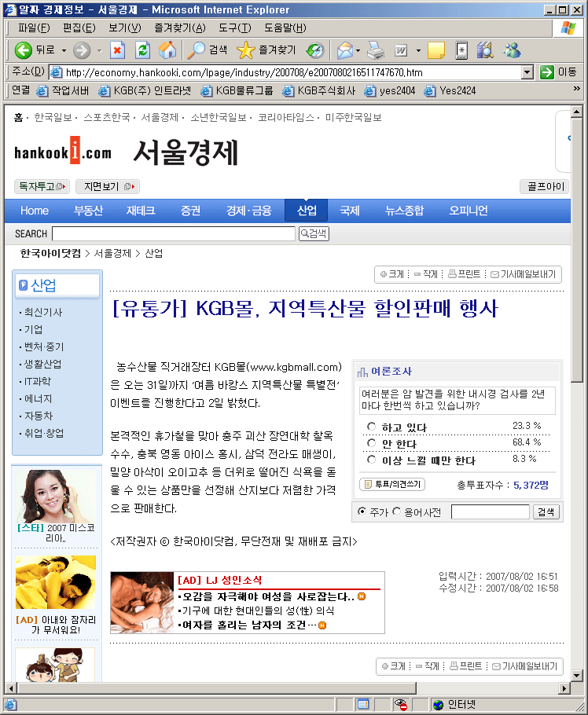
Task: Open yes2404 links shortcut
Action: [390, 90]
